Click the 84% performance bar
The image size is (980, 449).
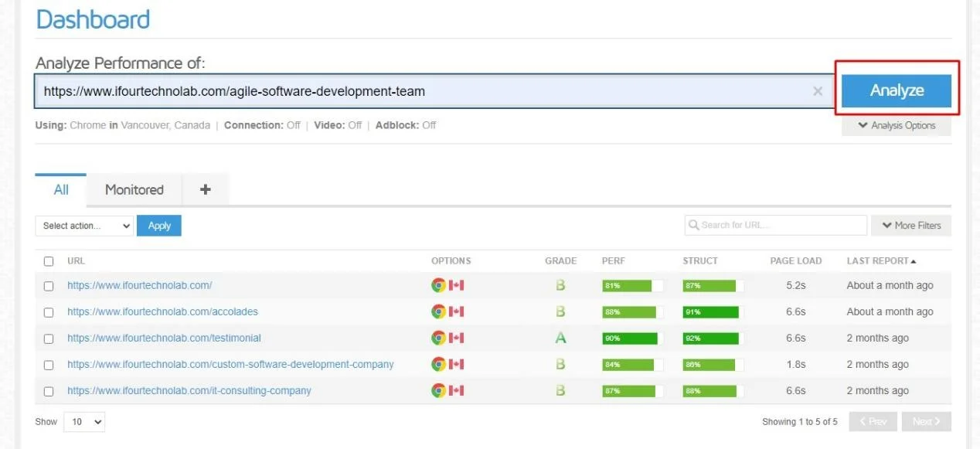[x=633, y=365]
